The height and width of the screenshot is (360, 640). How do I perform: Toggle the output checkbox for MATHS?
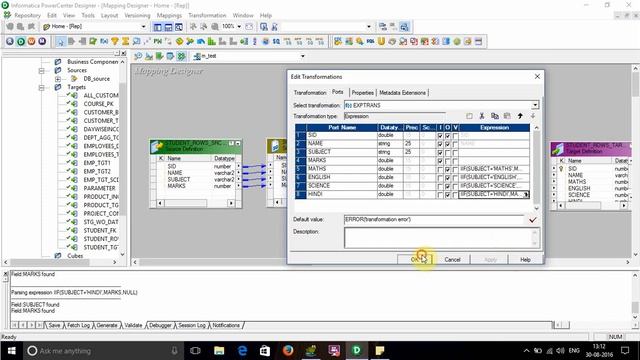[448, 169]
